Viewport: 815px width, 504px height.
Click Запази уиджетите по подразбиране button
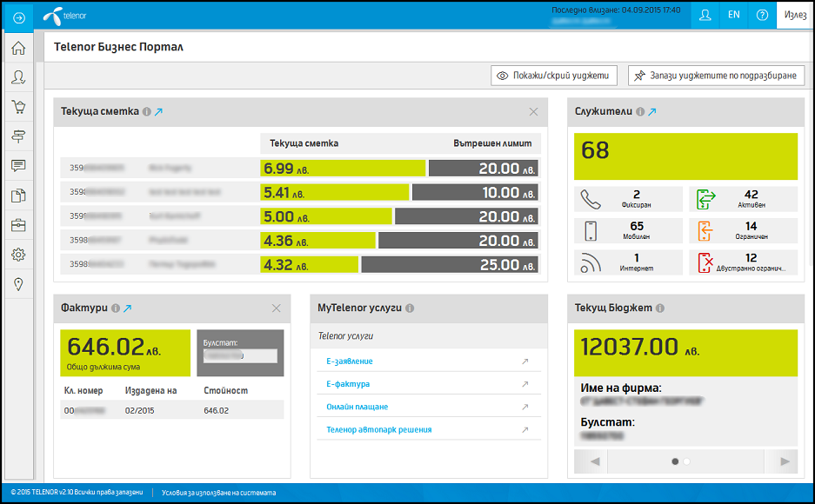[716, 76]
